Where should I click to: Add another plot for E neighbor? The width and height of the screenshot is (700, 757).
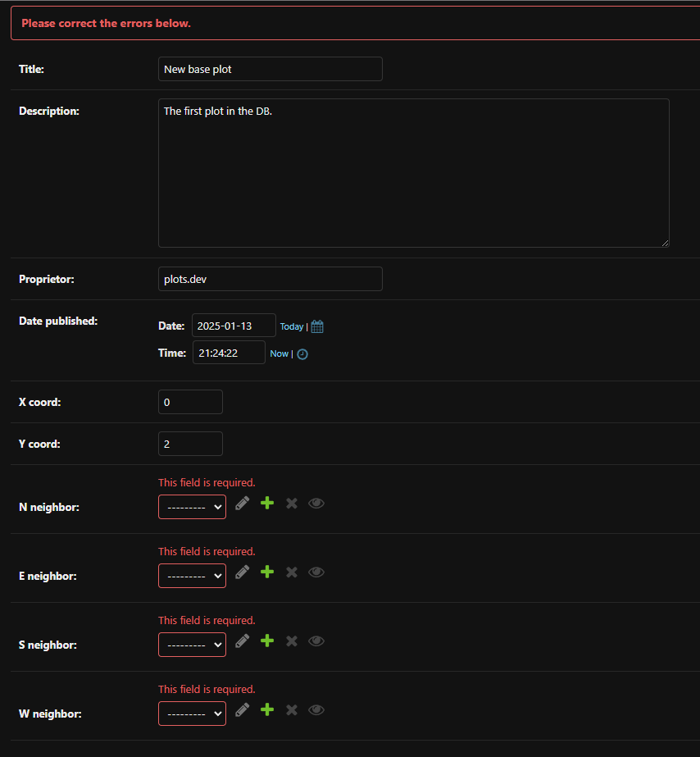click(266, 572)
